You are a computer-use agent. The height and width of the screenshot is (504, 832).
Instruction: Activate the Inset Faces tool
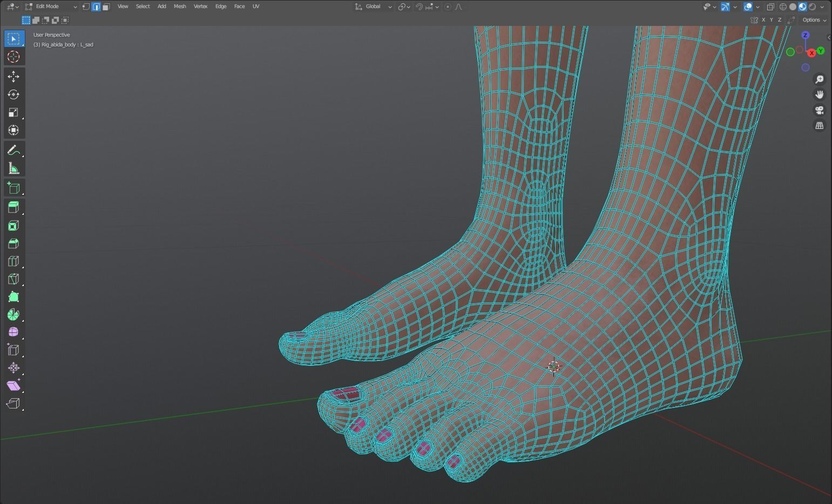13,226
